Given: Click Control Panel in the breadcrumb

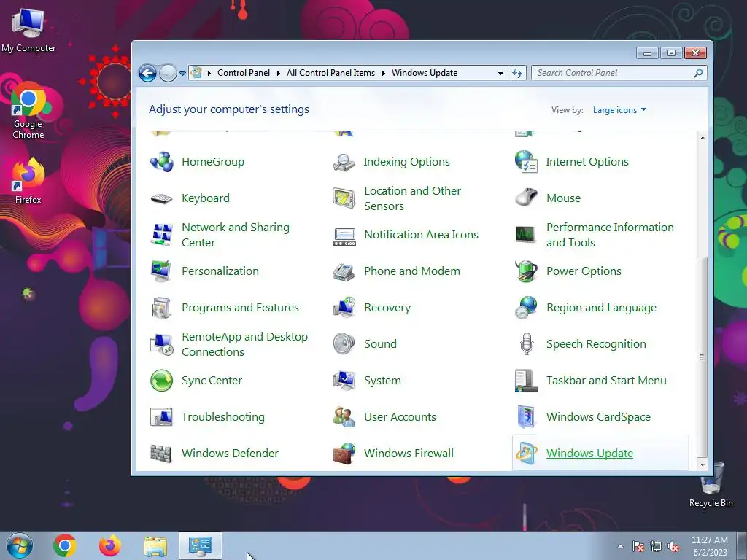Looking at the screenshot, I should coord(244,73).
